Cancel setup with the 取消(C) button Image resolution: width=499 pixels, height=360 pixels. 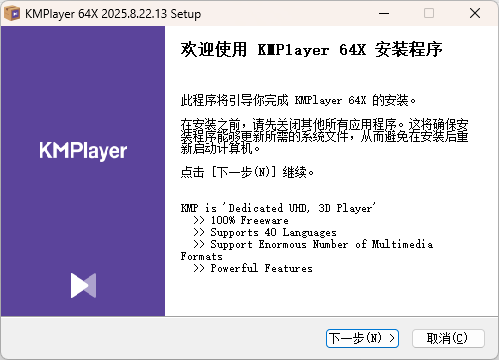pos(448,339)
